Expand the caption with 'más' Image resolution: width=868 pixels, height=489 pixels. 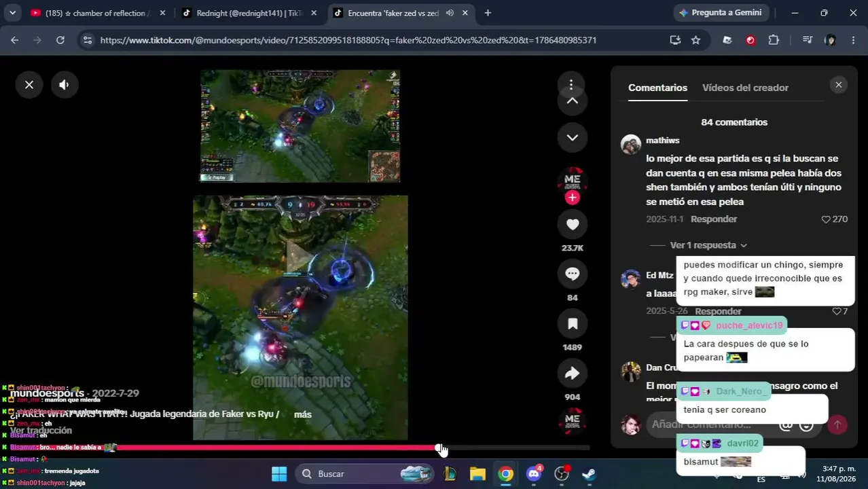coord(302,414)
